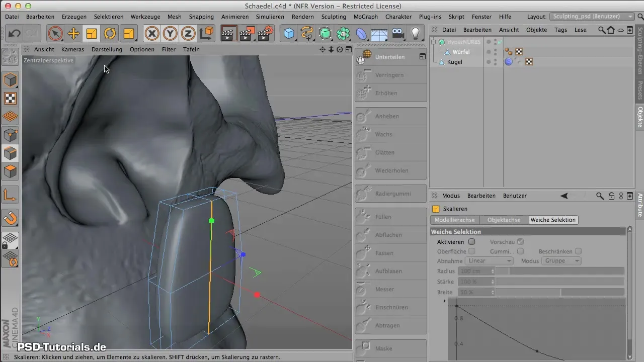Image resolution: width=644 pixels, height=362 pixels.
Task: Add a camera object
Action: coord(397,34)
